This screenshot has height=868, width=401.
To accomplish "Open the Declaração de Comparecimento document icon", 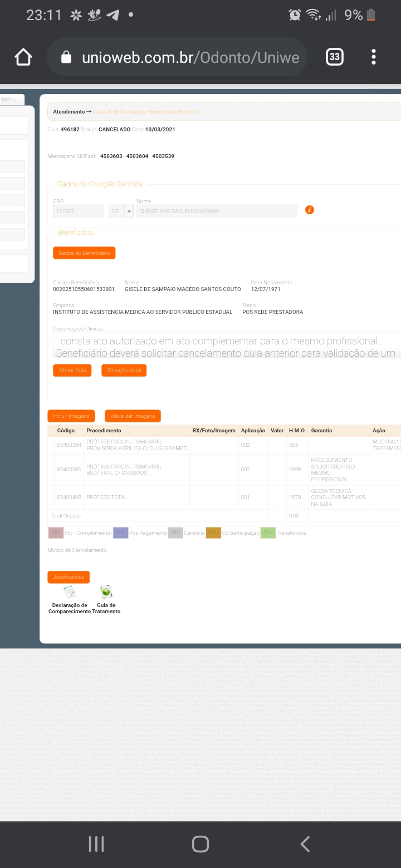I will [x=70, y=592].
